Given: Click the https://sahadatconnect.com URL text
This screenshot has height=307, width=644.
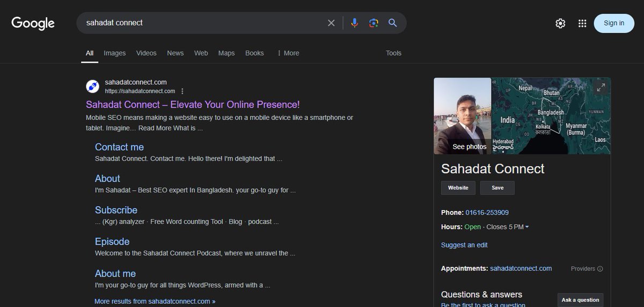Looking at the screenshot, I should click(x=140, y=91).
